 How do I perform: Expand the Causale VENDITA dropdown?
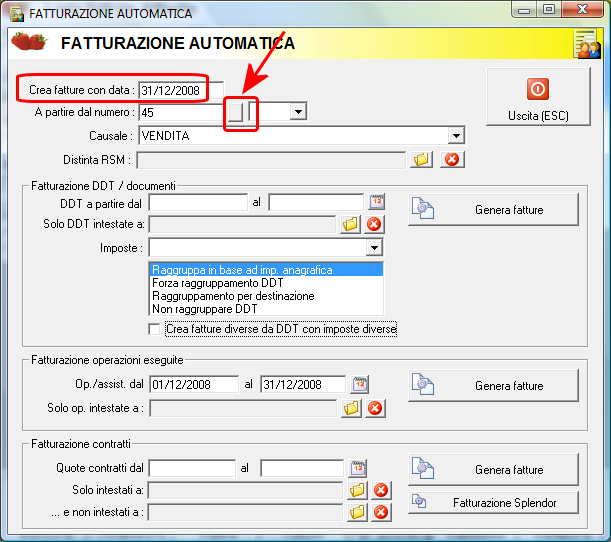coord(456,136)
